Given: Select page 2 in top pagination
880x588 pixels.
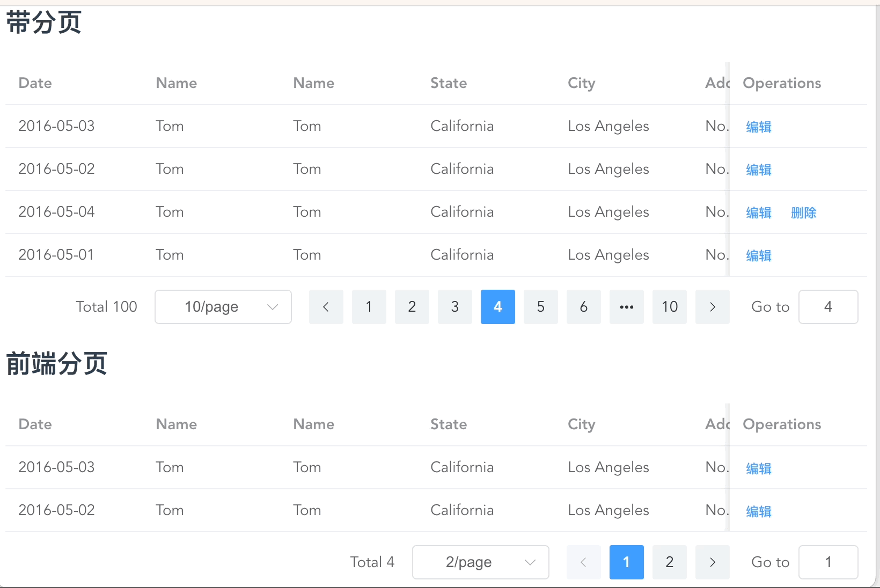Looking at the screenshot, I should pyautogui.click(x=412, y=307).
